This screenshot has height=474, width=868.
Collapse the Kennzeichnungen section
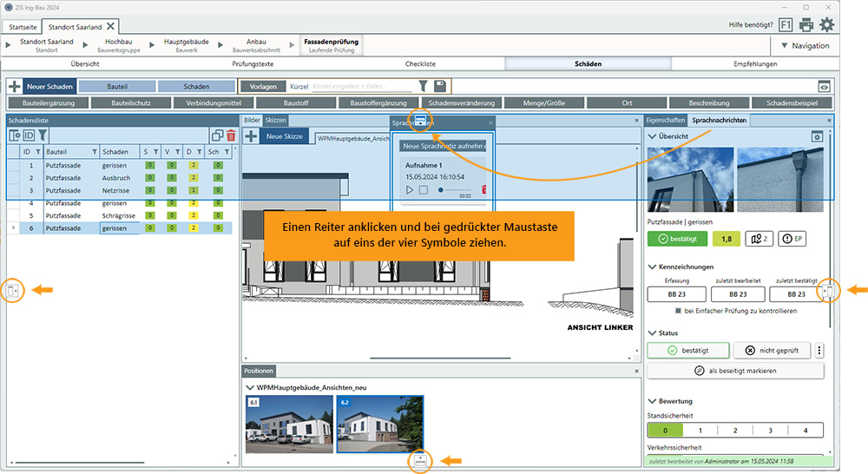point(652,267)
